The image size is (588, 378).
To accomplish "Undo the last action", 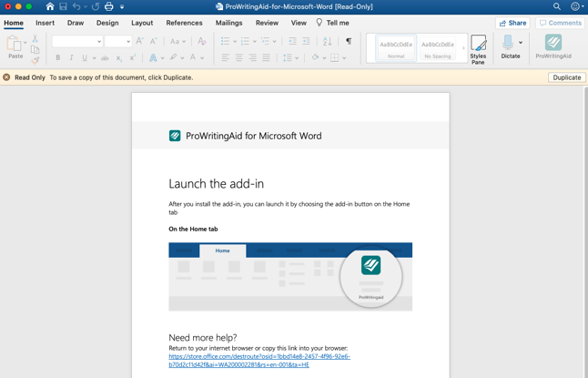I will pos(76,6).
